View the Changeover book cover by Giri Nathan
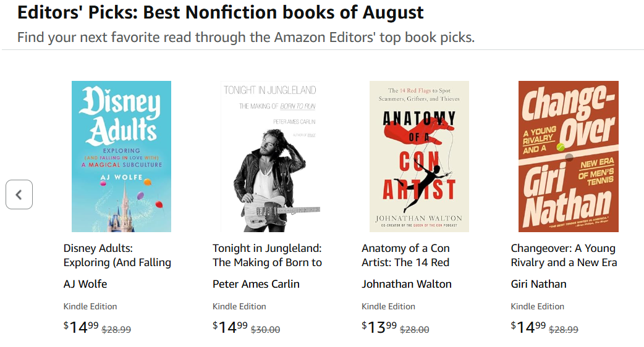The image size is (644, 347). tap(568, 156)
